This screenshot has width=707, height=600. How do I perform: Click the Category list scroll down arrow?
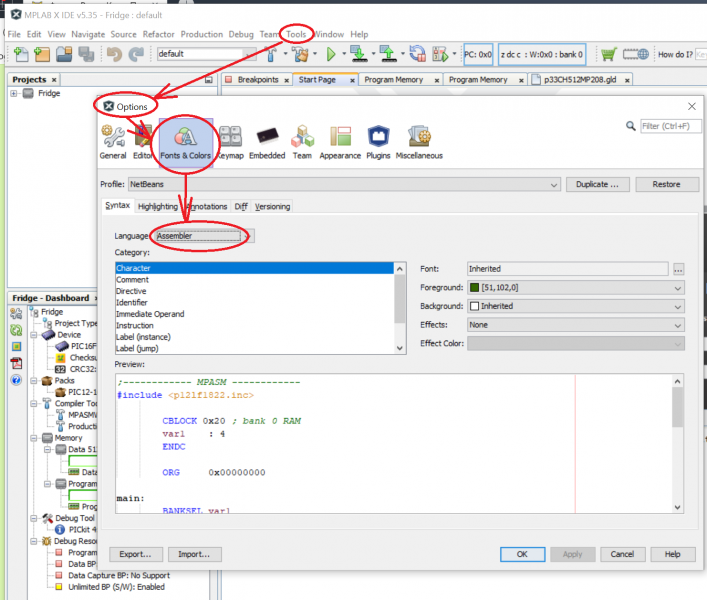coord(399,348)
